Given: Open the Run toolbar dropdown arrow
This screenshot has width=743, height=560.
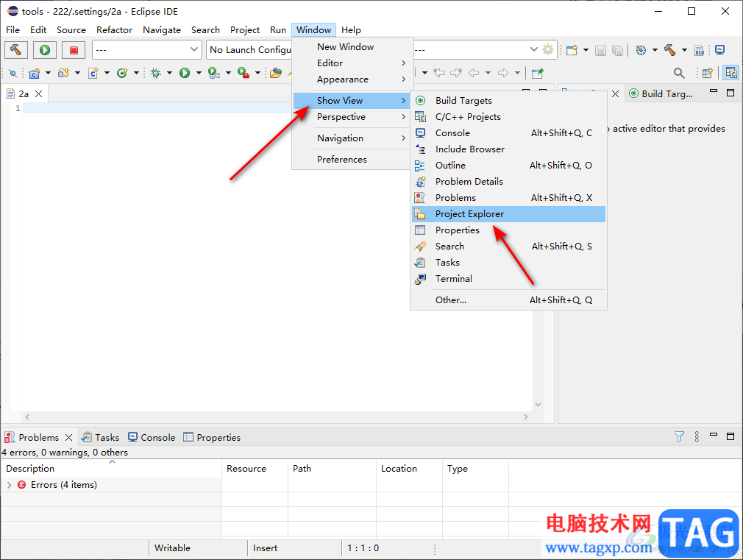Looking at the screenshot, I should 199,73.
